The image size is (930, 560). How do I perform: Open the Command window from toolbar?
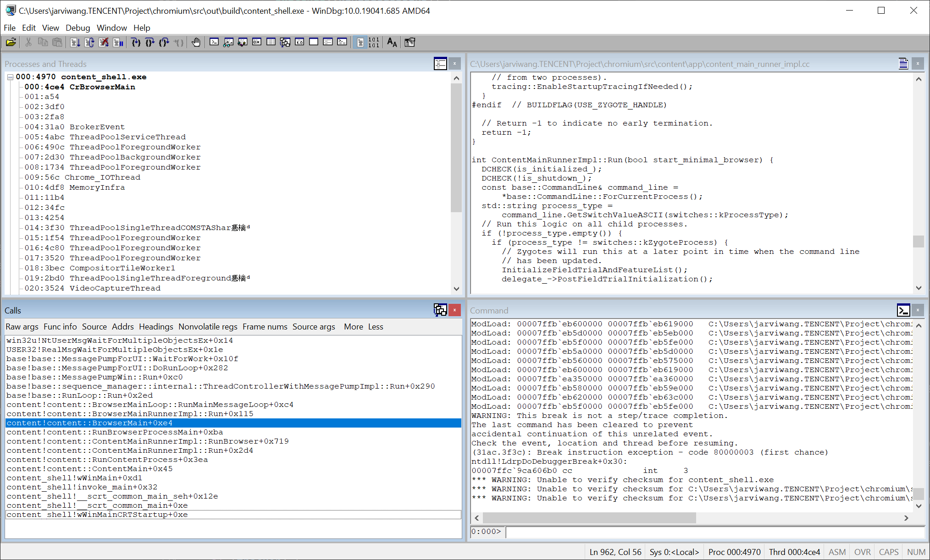pos(214,42)
